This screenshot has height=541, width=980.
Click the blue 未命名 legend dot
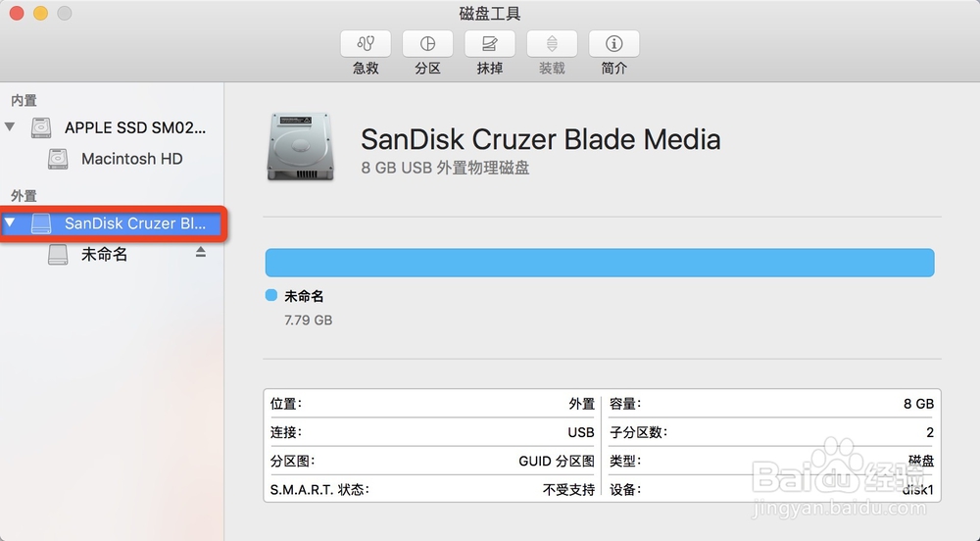[271, 295]
